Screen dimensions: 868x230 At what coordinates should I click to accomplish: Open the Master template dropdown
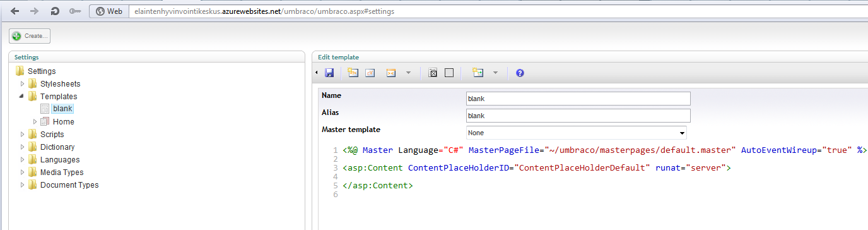576,133
